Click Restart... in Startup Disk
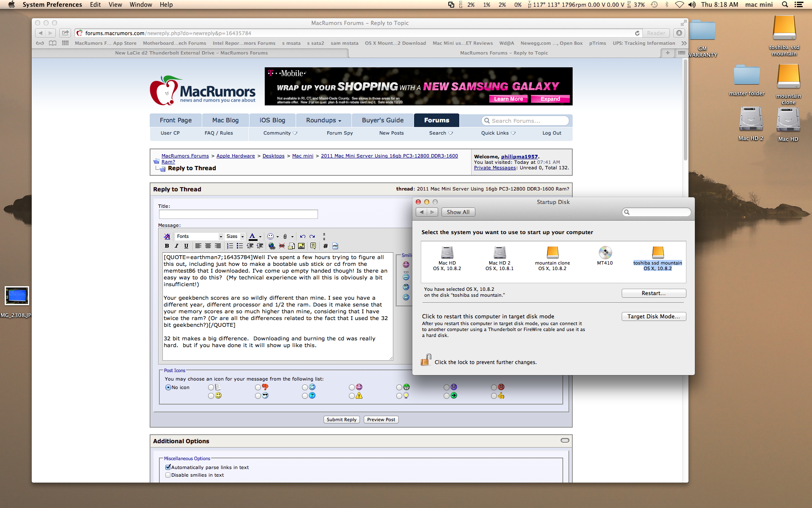 tap(654, 293)
